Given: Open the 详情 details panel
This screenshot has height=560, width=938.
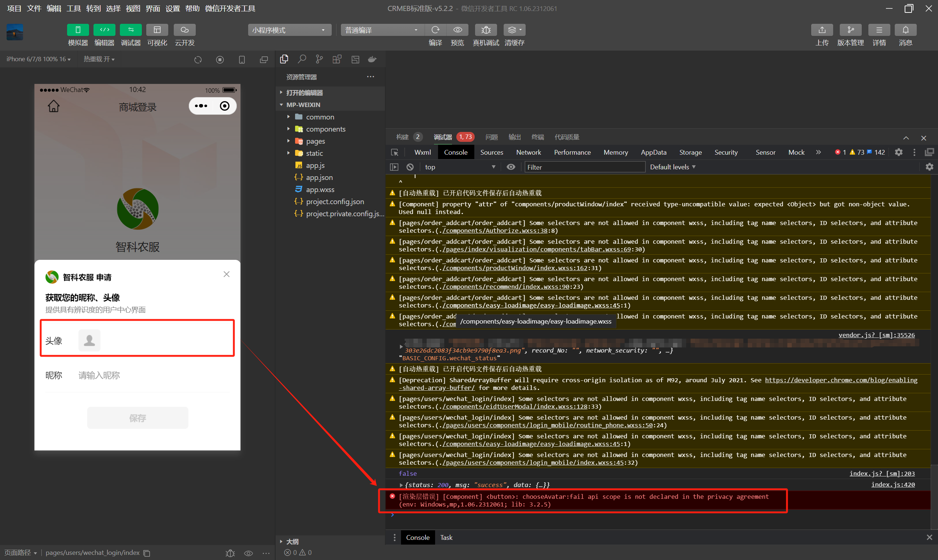Looking at the screenshot, I should tap(879, 30).
